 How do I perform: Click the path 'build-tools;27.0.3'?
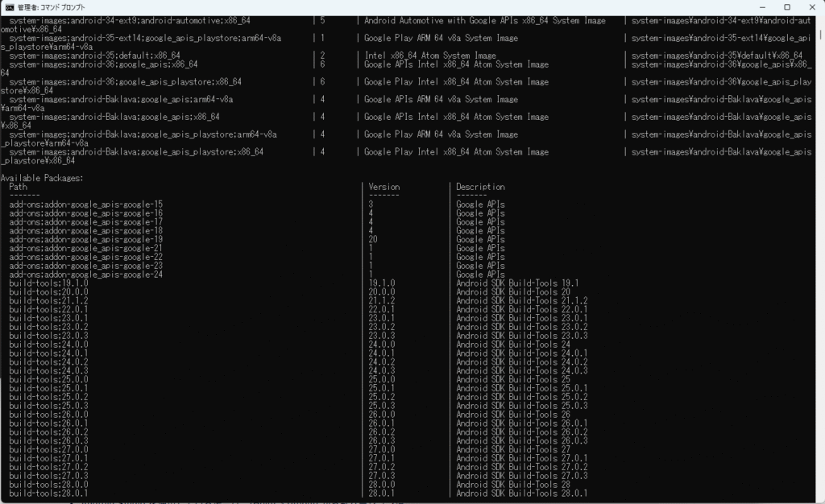[48, 476]
